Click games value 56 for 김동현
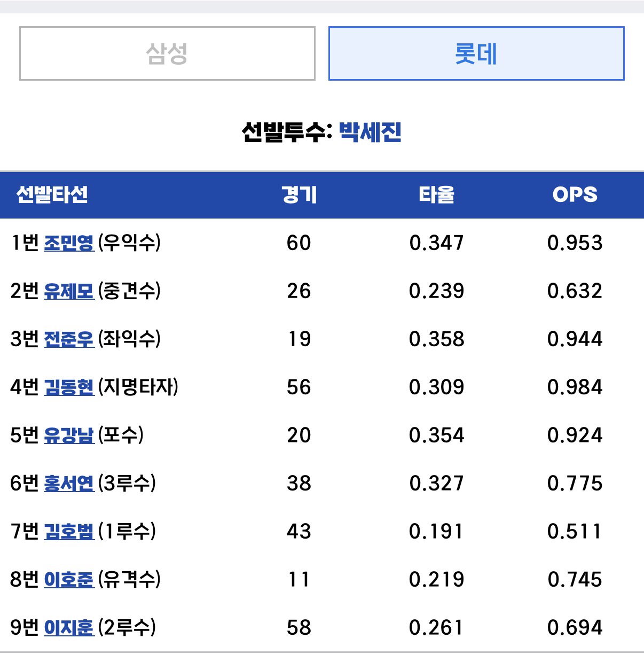Viewport: 644px width, 654px height. [x=299, y=387]
